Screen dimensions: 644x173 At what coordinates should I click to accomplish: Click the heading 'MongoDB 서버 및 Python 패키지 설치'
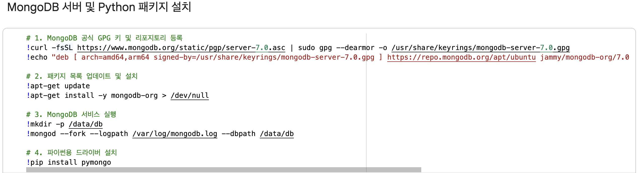click(x=99, y=7)
